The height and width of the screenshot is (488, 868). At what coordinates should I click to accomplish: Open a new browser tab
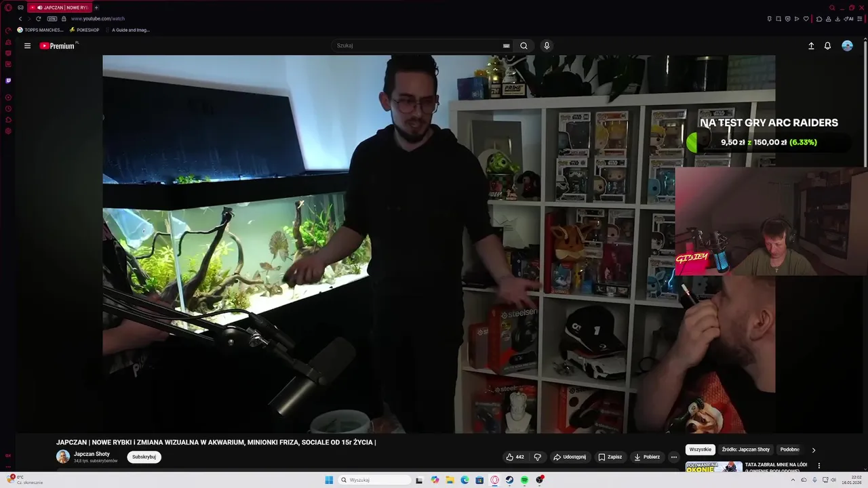tap(96, 7)
